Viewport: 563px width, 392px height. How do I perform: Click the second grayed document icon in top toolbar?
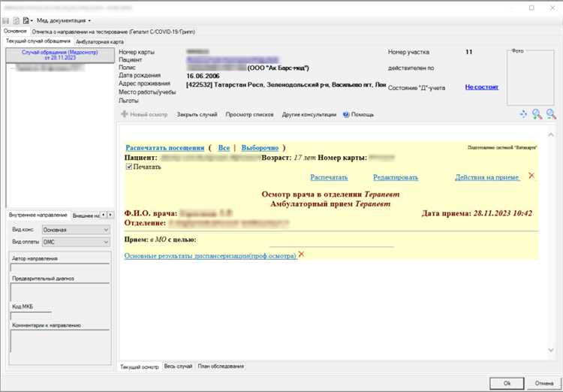point(17,21)
